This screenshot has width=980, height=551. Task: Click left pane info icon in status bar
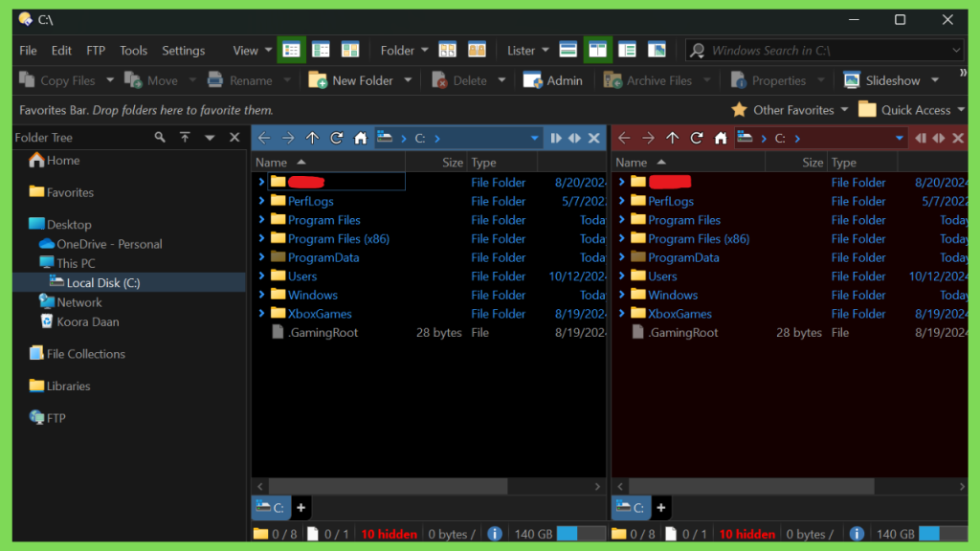(495, 534)
